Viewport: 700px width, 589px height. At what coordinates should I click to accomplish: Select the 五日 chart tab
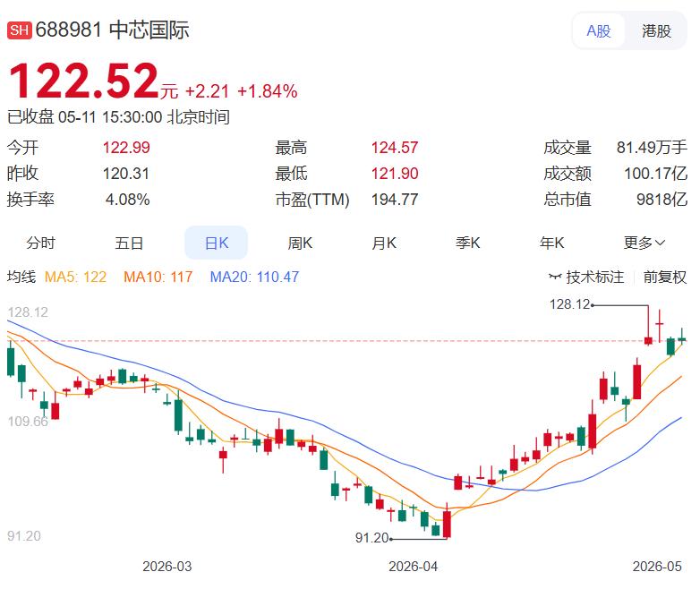click(x=129, y=243)
